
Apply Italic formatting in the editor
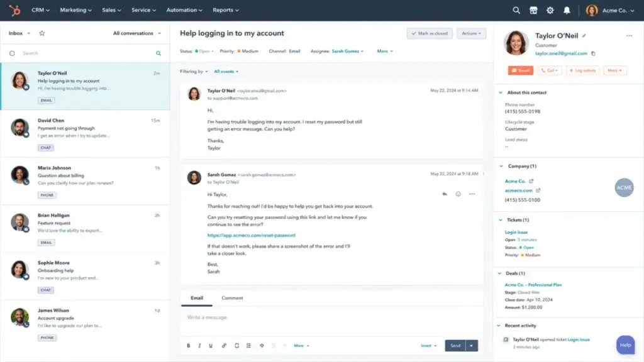199,346
